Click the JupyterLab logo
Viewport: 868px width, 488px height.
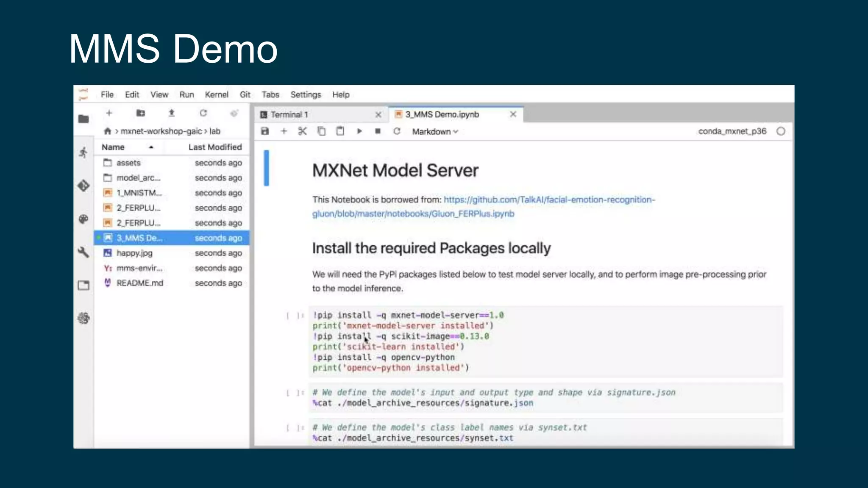point(83,94)
